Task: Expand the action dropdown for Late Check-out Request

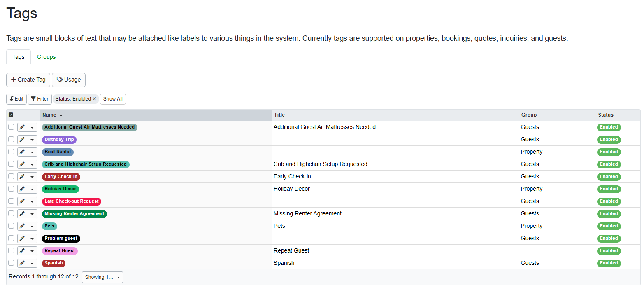Action: tap(32, 201)
